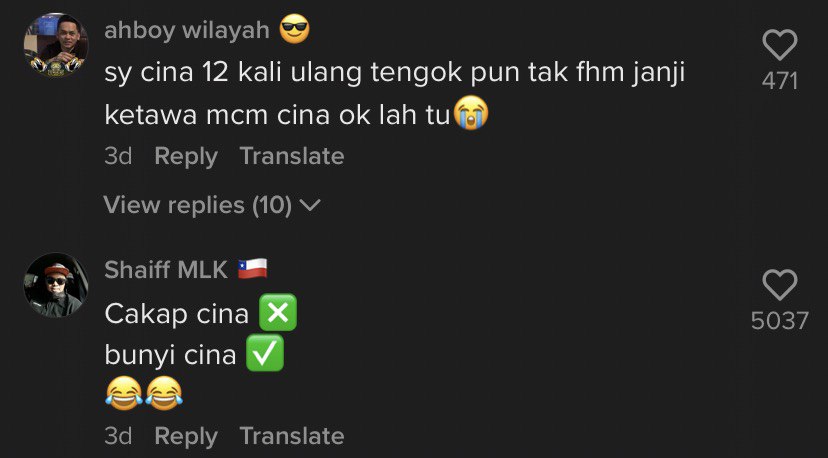This screenshot has height=458, width=828.
Task: Translate ahboy wilayah's comment
Action: tap(292, 156)
